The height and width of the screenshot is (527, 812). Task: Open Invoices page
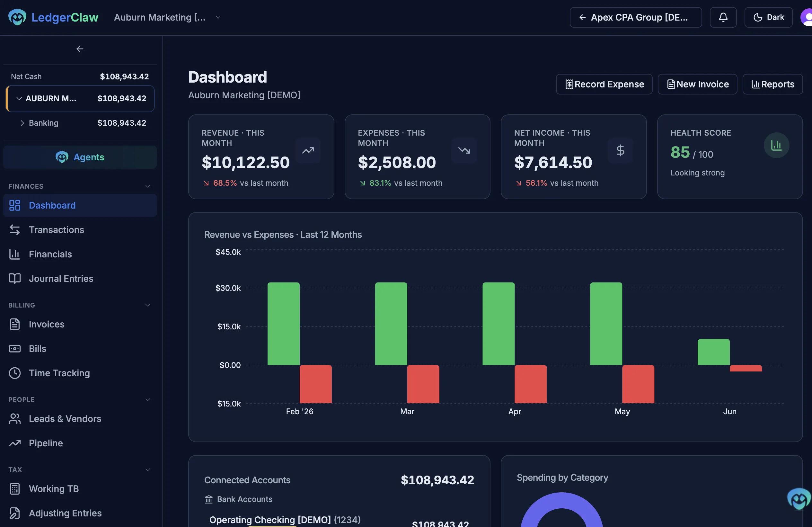(x=80, y=324)
